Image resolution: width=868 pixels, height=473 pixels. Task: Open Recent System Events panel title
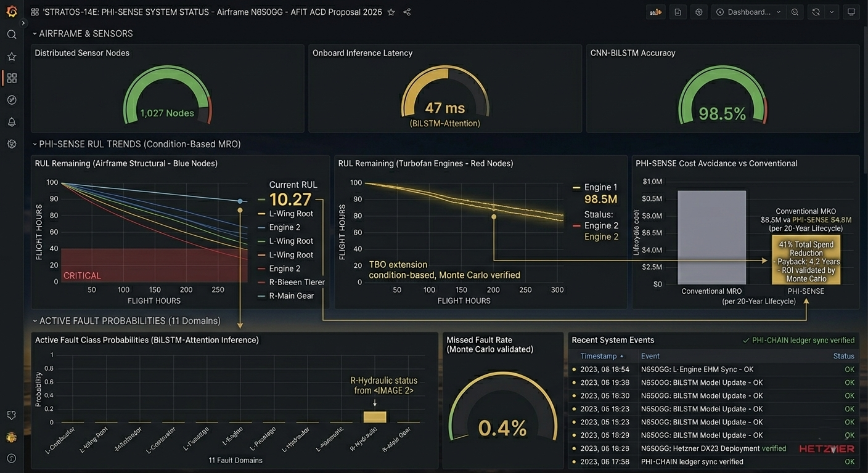[613, 340]
